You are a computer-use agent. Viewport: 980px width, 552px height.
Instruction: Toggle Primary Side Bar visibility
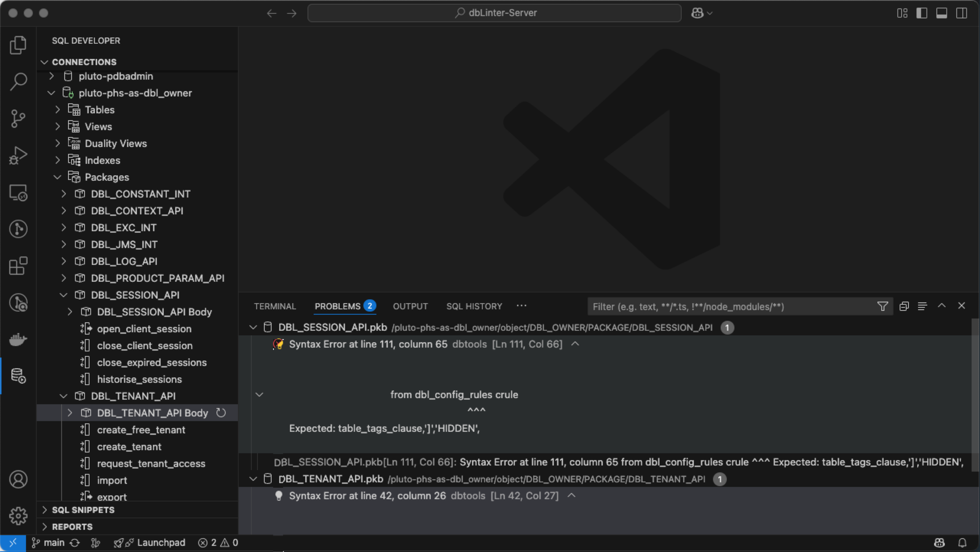tap(922, 13)
